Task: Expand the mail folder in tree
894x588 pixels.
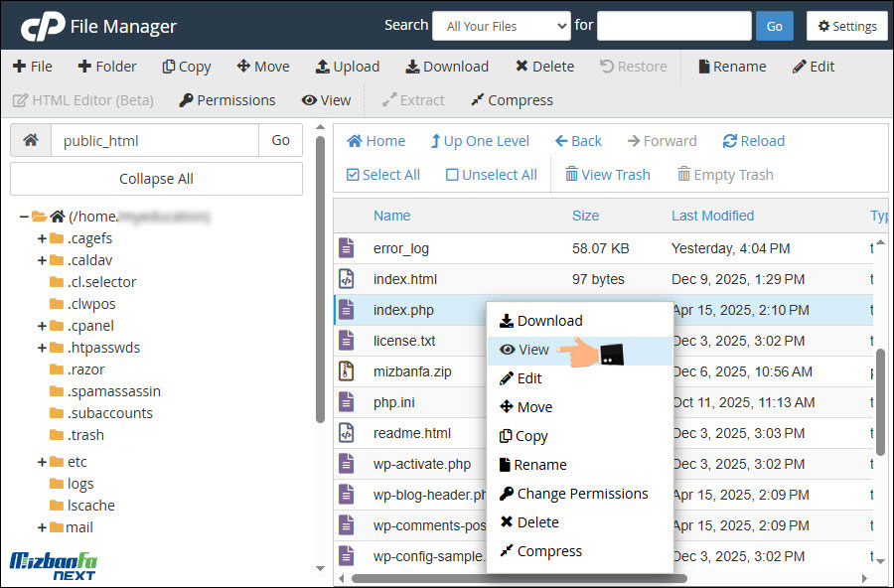Action: click(42, 527)
